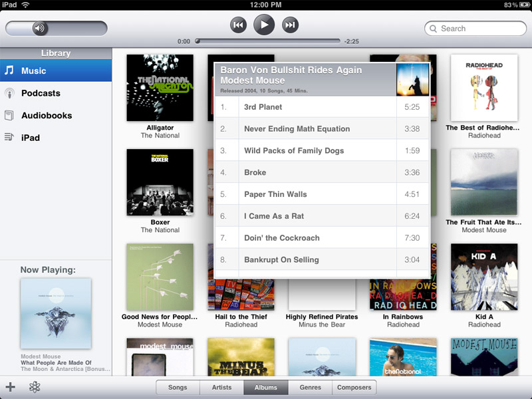
Task: Click the Kid A album title
Action: click(x=484, y=317)
